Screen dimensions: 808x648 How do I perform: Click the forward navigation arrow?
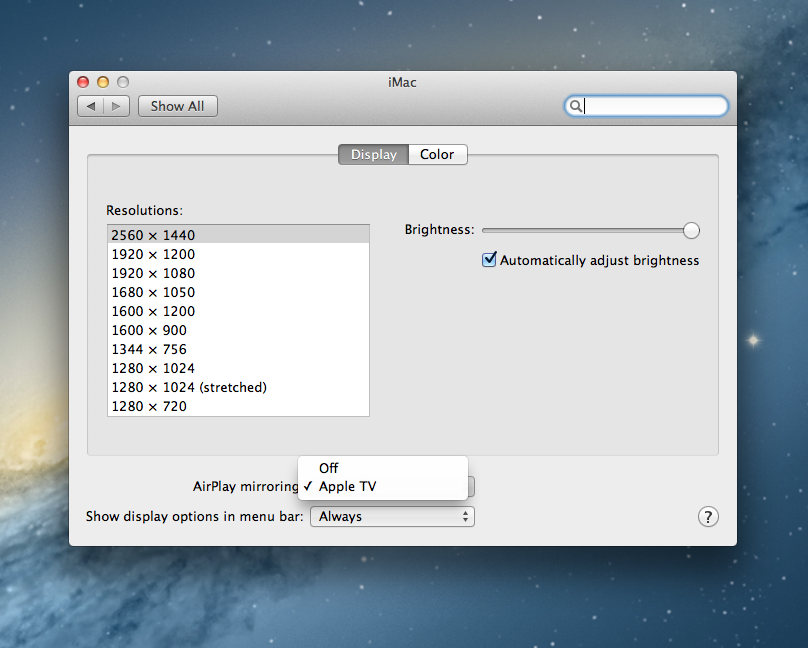pos(116,106)
